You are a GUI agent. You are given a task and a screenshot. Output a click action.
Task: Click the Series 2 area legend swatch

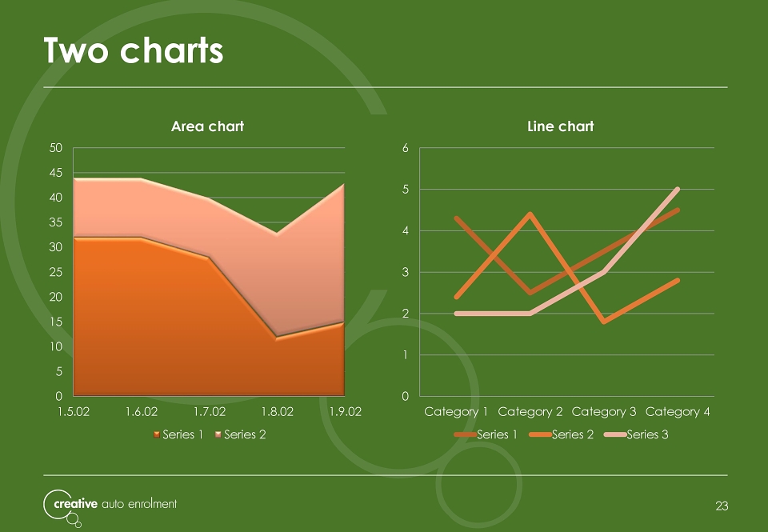pos(218,434)
